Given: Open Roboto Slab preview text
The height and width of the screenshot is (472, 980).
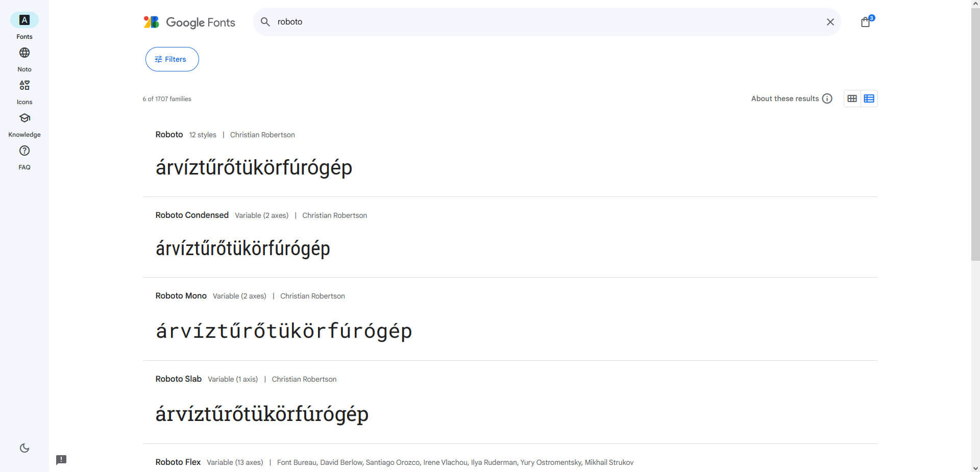Looking at the screenshot, I should coord(261,414).
